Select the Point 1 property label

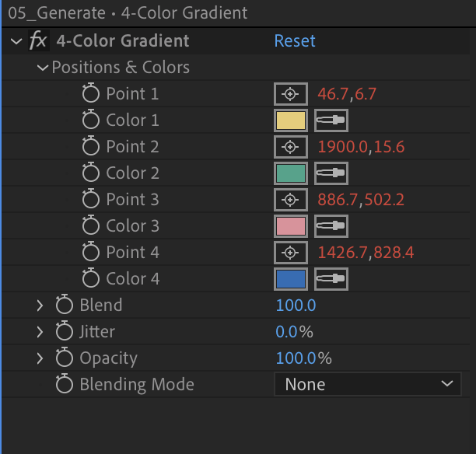[x=132, y=93]
